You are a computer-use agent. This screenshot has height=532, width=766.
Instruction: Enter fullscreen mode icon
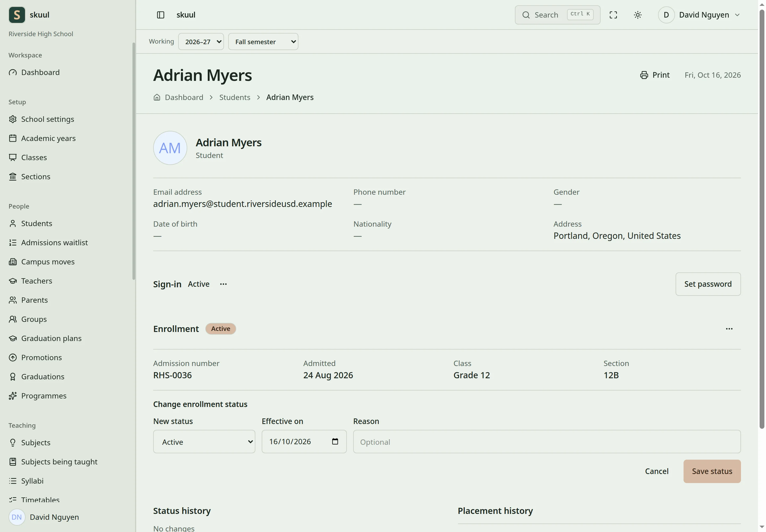pos(613,15)
